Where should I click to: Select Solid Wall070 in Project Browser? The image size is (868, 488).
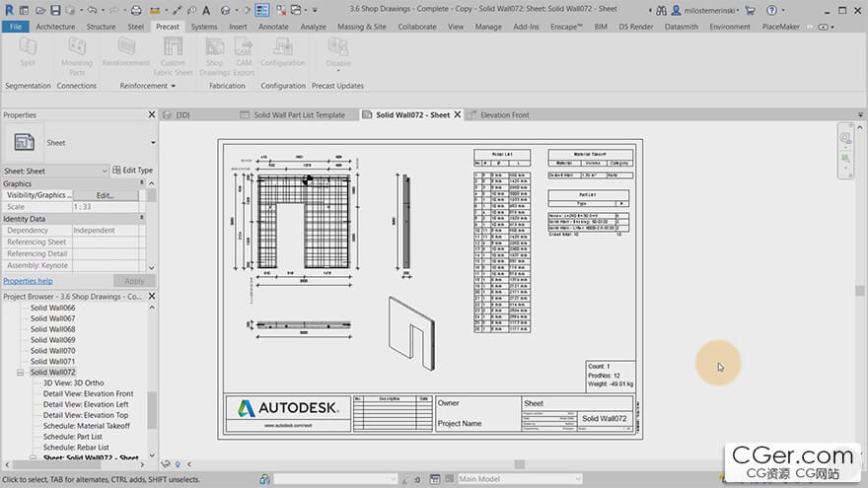point(52,351)
